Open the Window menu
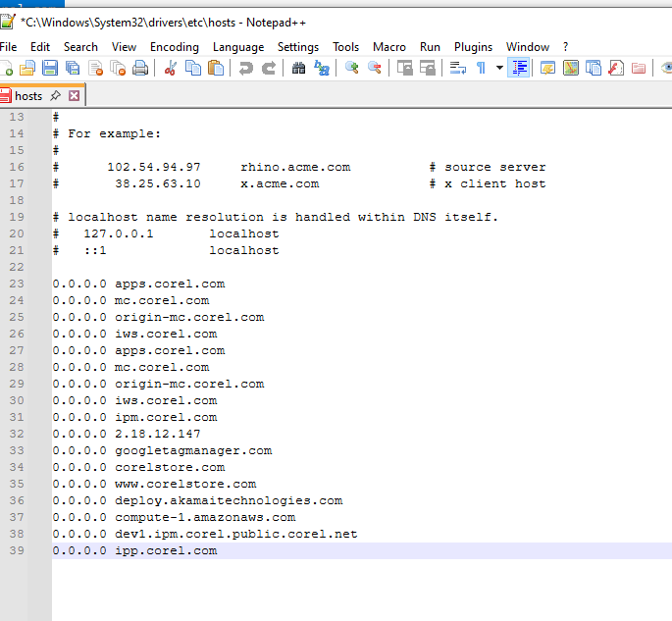This screenshot has height=621, width=672. (x=528, y=47)
